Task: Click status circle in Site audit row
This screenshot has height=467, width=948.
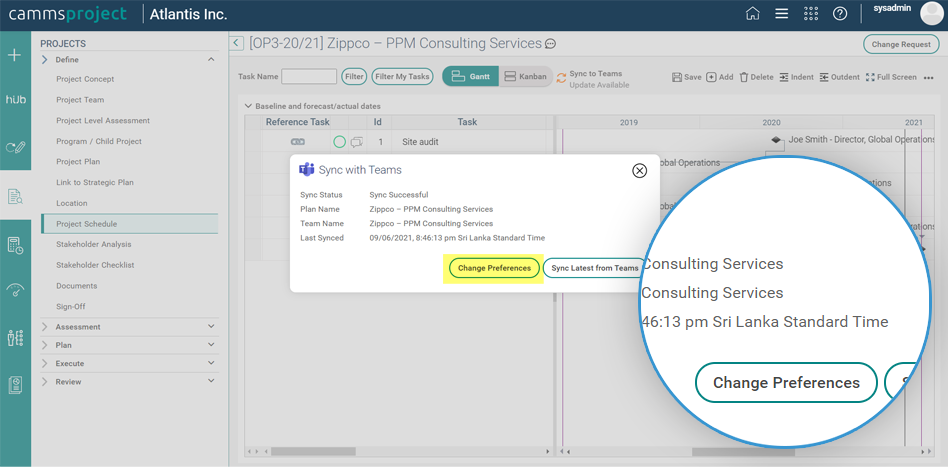Action: (x=340, y=142)
